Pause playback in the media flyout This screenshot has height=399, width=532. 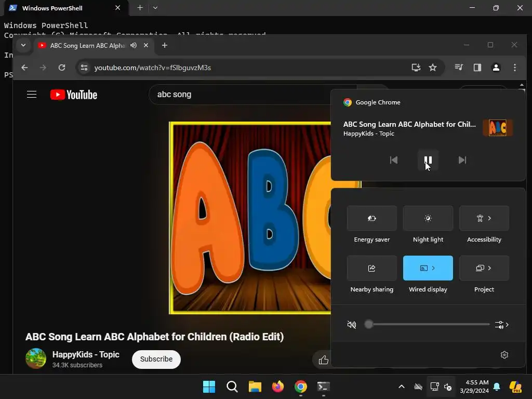tap(428, 160)
